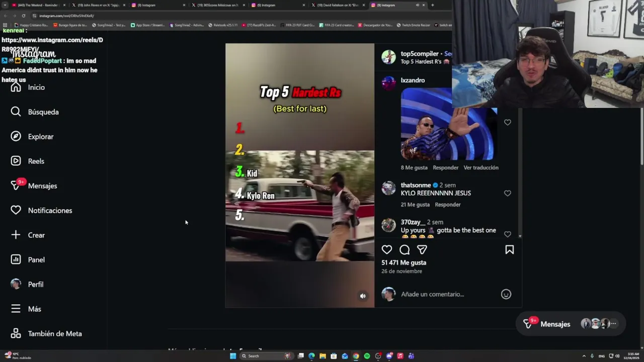Open Spotify from the taskbar
The image size is (644, 362).
(x=367, y=356)
